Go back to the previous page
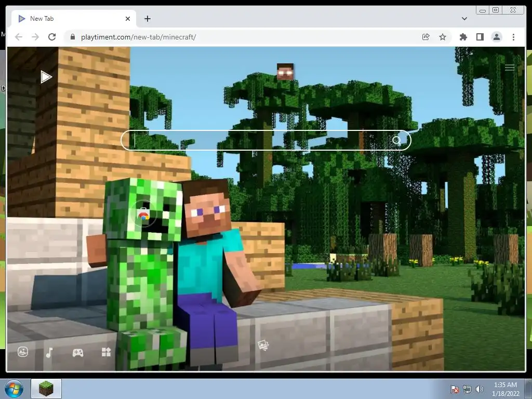The width and height of the screenshot is (532, 399). click(x=19, y=37)
